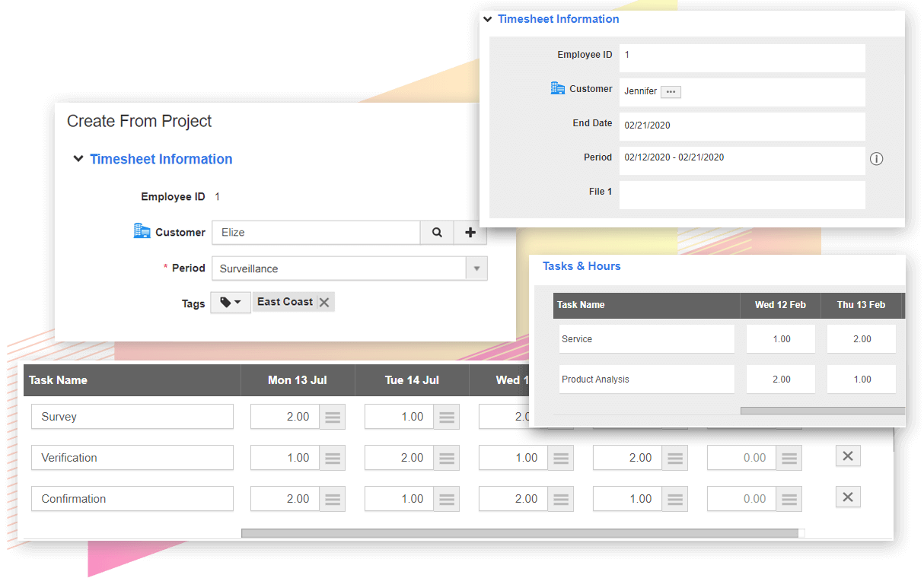Viewport: 924px width, 578px height.
Task: Click the info icon beside the Period date range
Action: [876, 159]
